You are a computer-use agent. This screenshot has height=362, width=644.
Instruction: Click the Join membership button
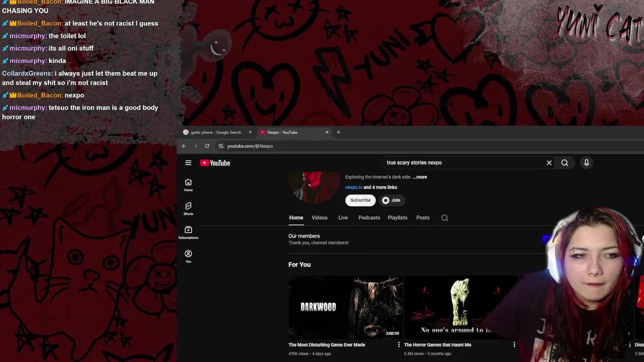[391, 200]
